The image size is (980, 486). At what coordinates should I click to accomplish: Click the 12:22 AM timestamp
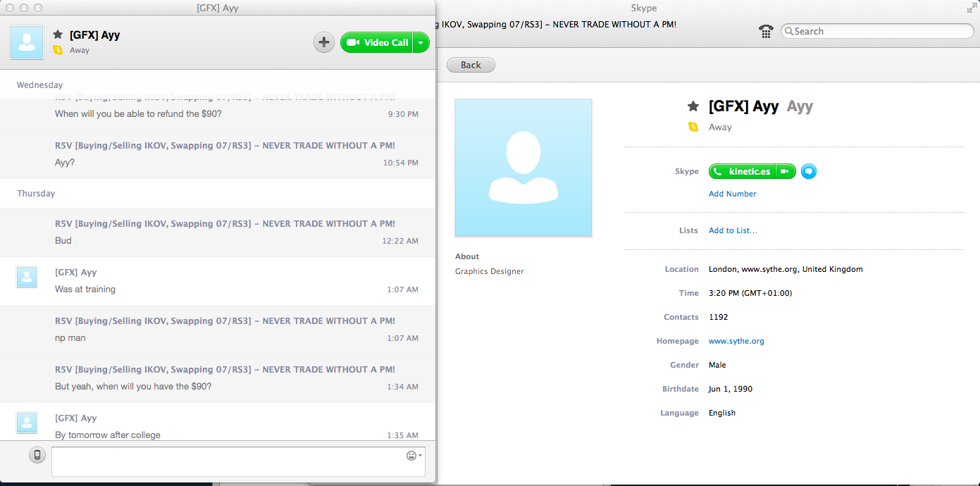(400, 241)
